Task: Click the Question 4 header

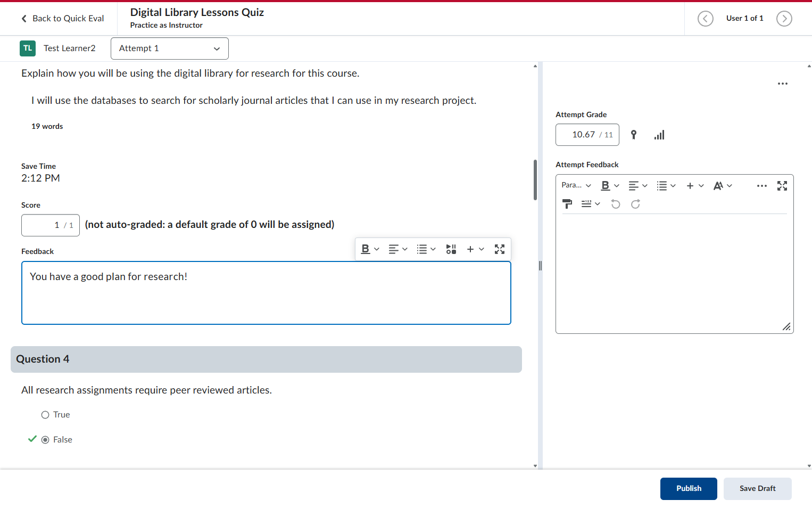Action: coord(266,359)
